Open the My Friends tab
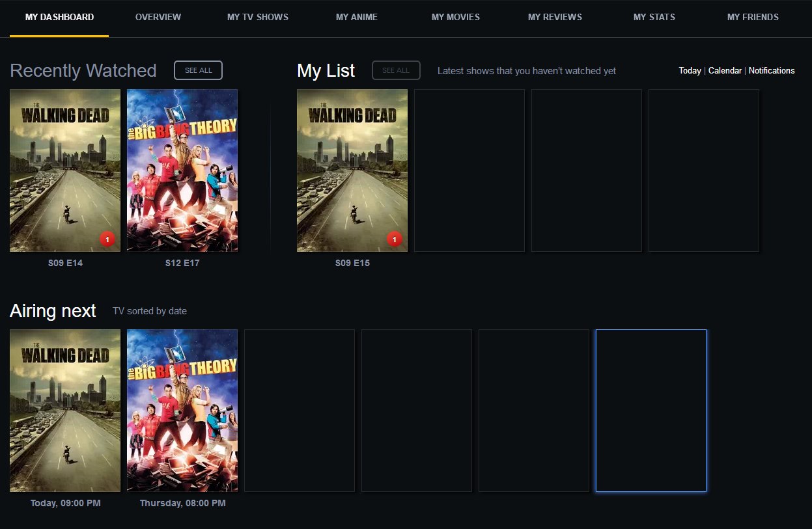This screenshot has height=529, width=812. point(753,18)
